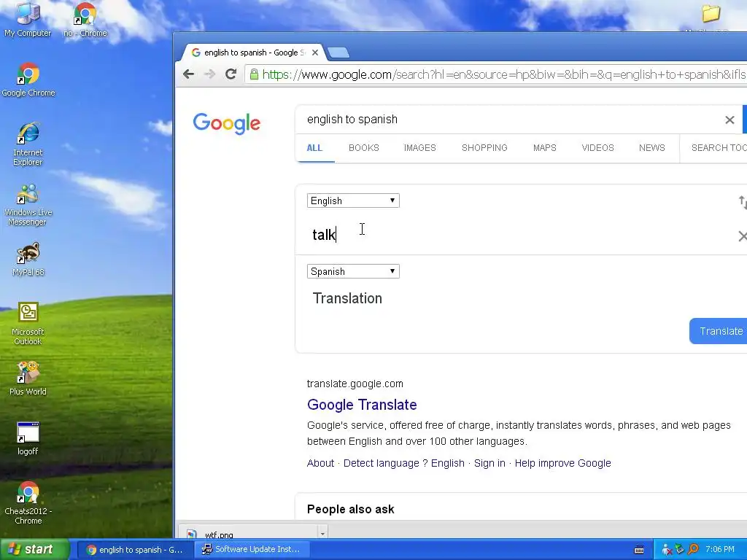Switch to the ALL results tab
Viewport: 747px width, 560px height.
[314, 147]
